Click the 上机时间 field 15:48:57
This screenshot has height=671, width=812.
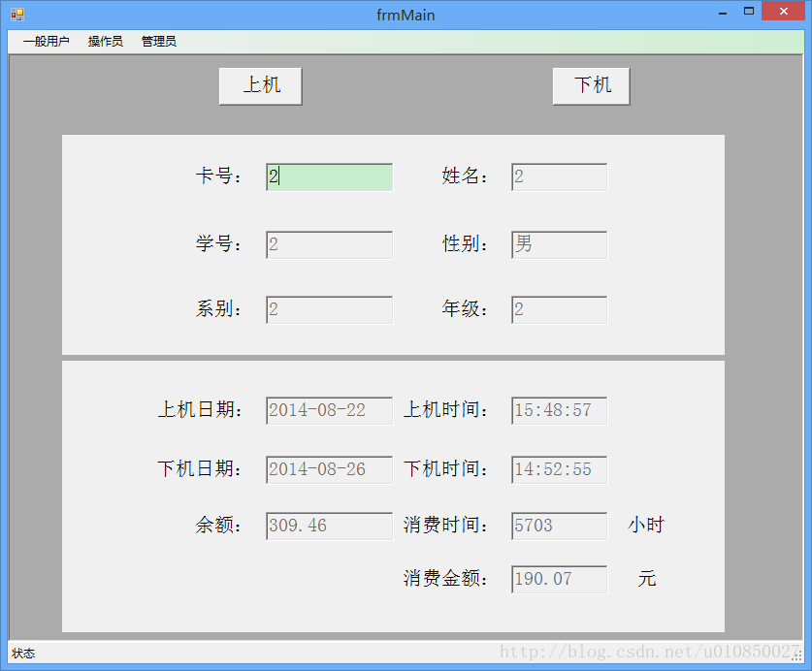point(560,411)
